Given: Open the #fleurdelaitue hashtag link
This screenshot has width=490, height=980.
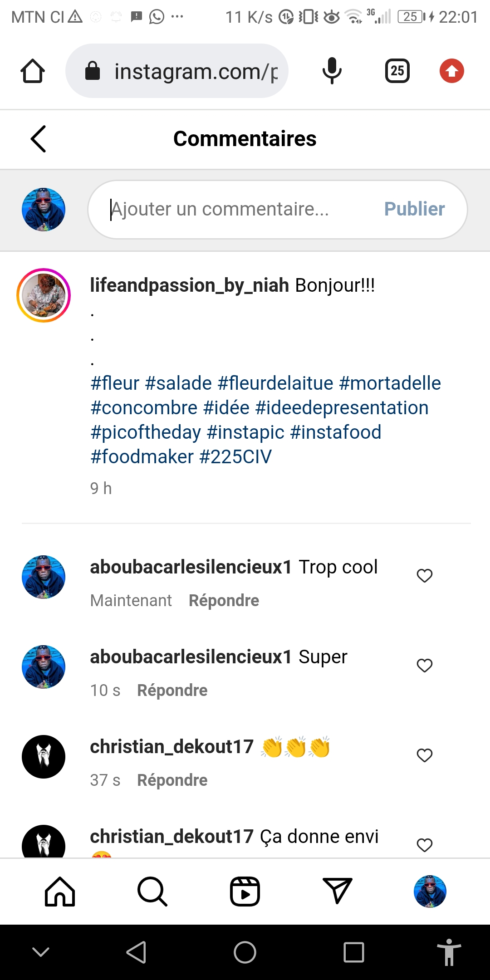Looking at the screenshot, I should point(275,383).
